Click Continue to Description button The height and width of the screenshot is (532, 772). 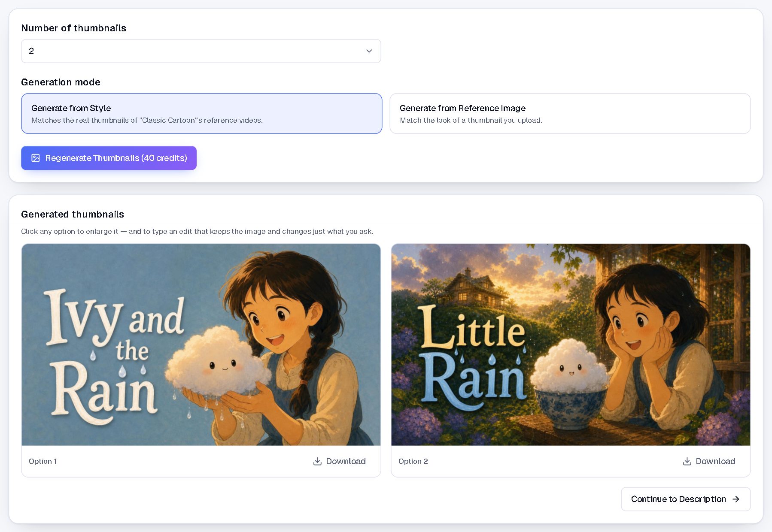pyautogui.click(x=686, y=499)
